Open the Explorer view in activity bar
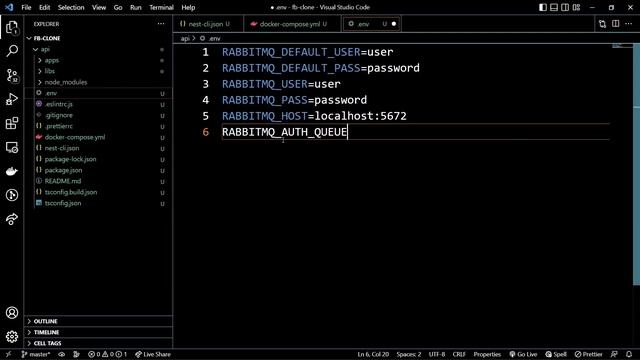 [x=12, y=27]
